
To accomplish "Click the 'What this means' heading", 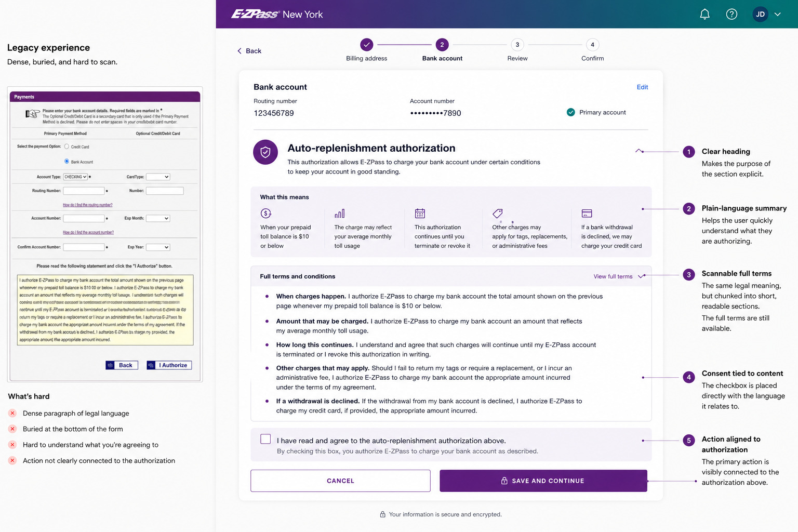I will (x=284, y=197).
